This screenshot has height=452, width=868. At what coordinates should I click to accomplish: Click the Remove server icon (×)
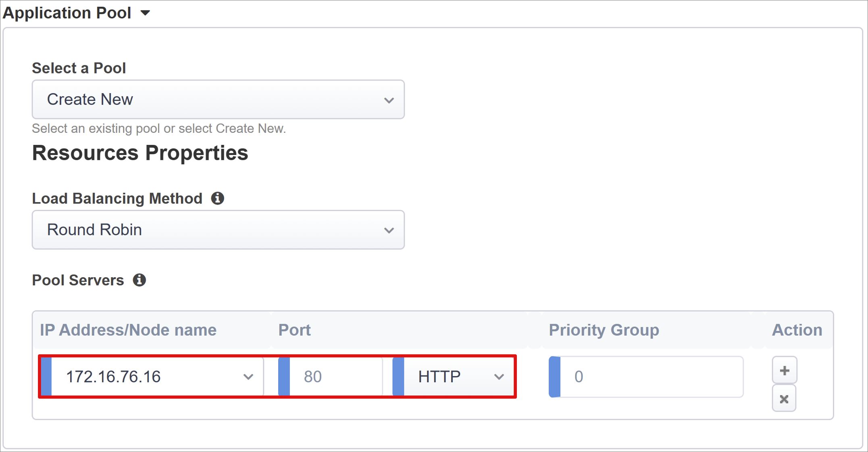click(782, 399)
